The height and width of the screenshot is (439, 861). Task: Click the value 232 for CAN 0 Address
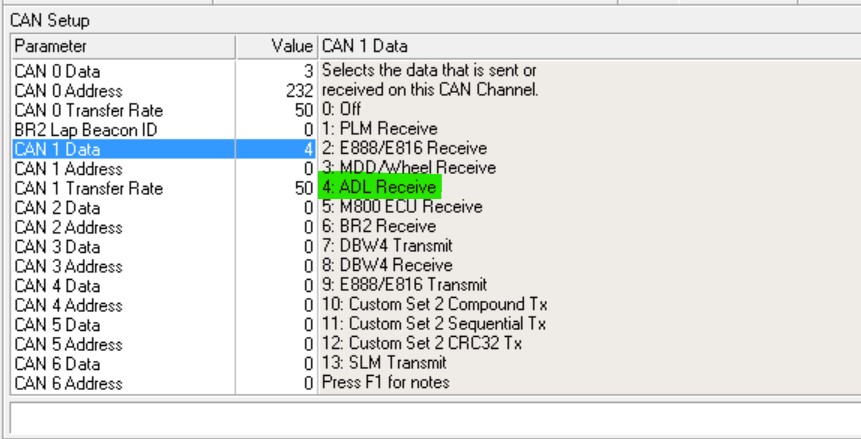(299, 91)
